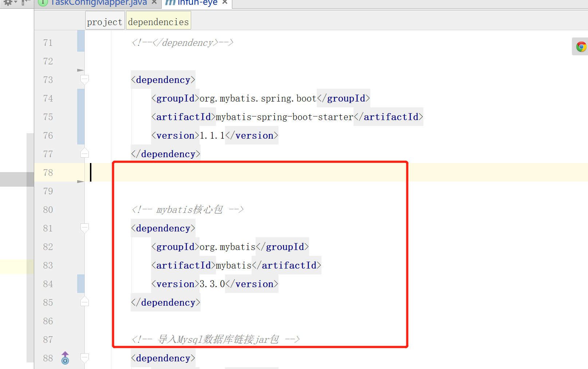Click the 3.3.0 version value
The width and height of the screenshot is (588, 369).
[x=212, y=284]
